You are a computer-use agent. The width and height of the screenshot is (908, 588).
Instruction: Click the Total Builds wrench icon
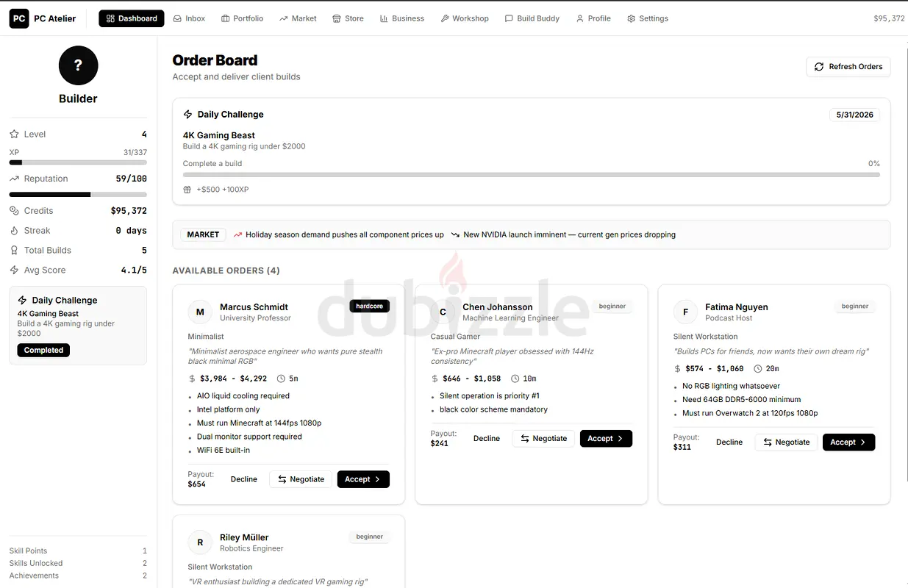(x=14, y=251)
